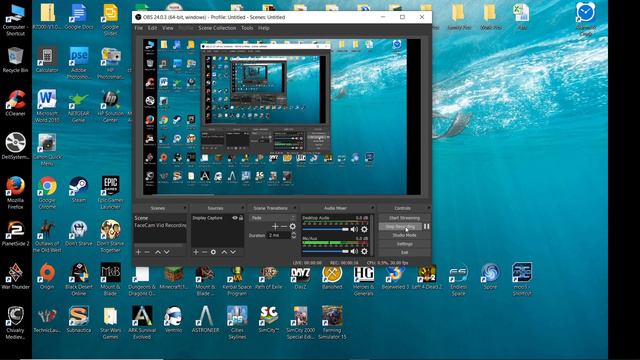Click the Audio Mixer dock float button
The width and height of the screenshot is (640, 360).
(372, 208)
